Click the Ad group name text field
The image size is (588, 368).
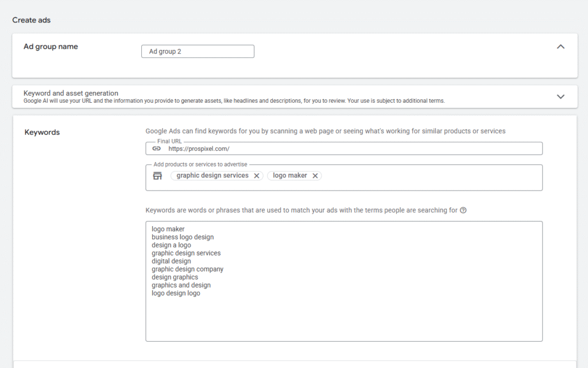point(198,52)
